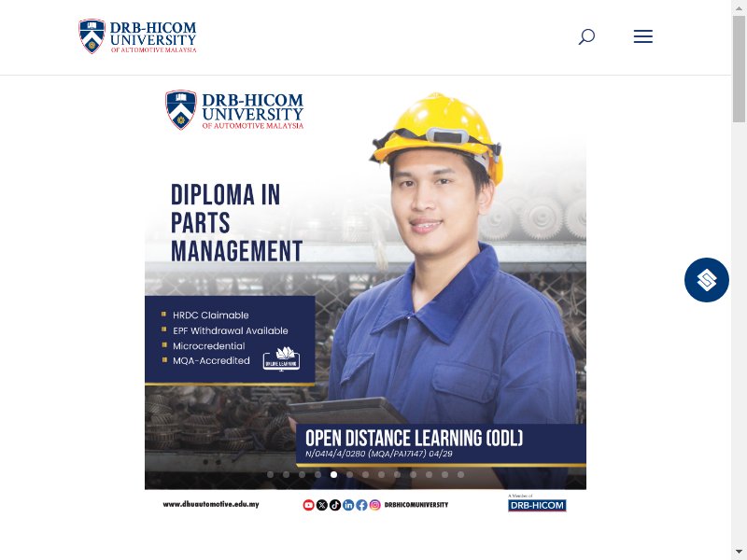Open the search magnifier icon
Image resolution: width=747 pixels, height=560 pixels.
(x=586, y=36)
